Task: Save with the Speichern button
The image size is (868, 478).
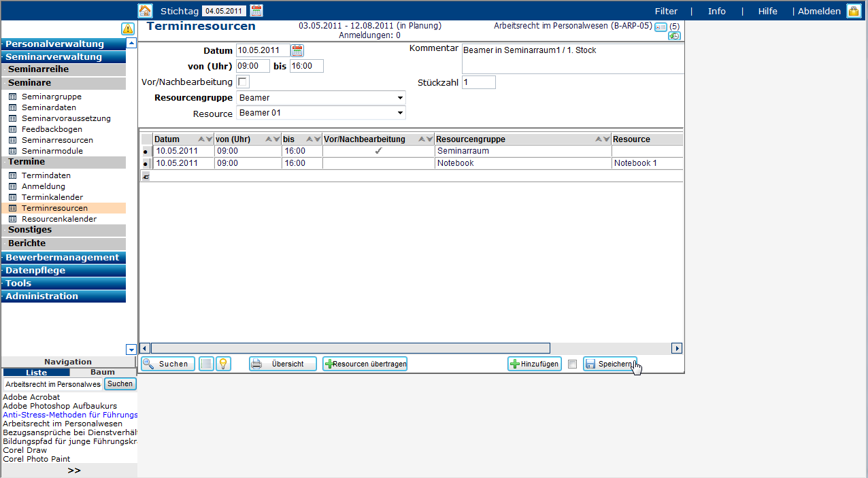Action: [x=610, y=364]
